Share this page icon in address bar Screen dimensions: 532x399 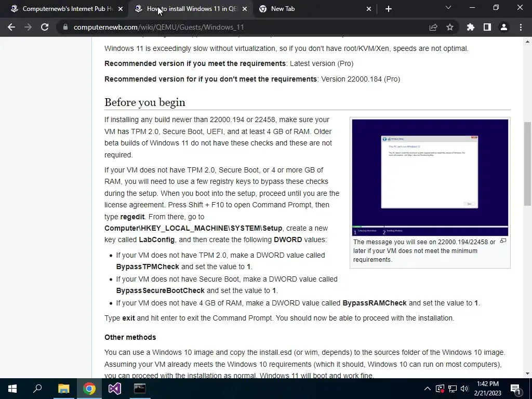[433, 27]
